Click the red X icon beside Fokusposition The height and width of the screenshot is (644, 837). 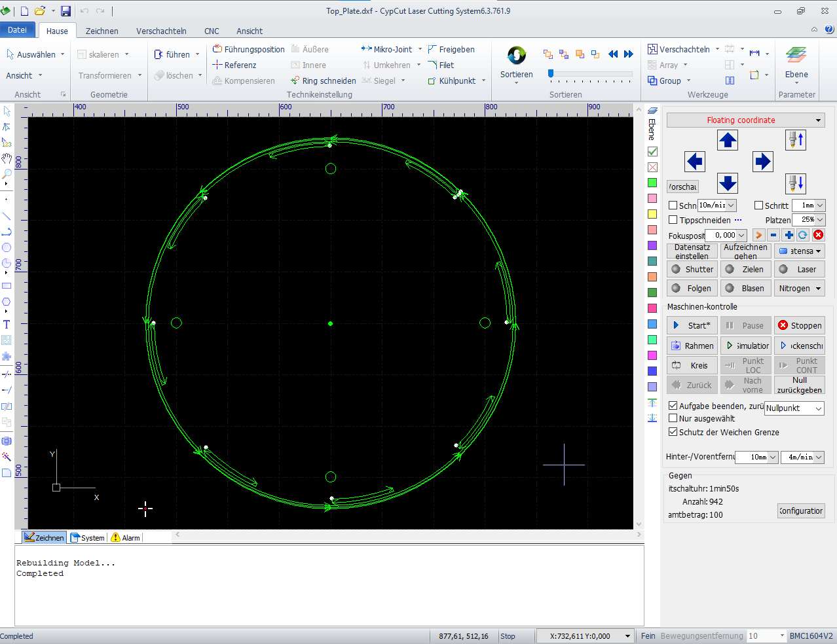pos(818,235)
